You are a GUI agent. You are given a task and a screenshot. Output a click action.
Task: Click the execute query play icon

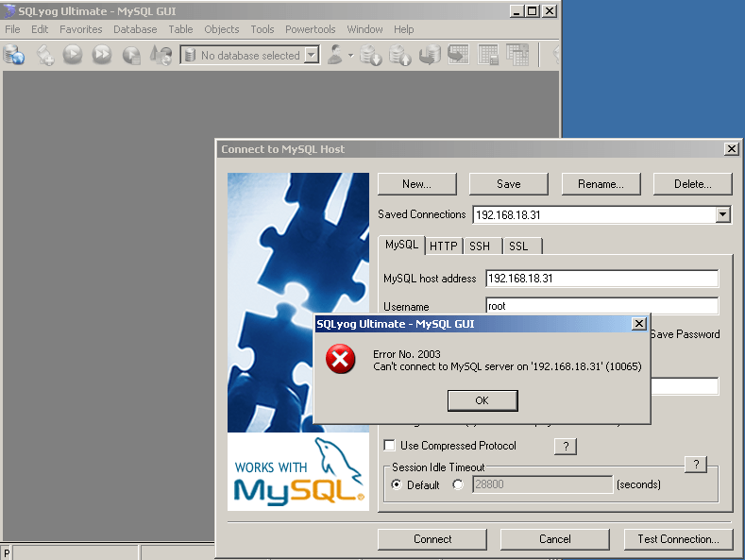pyautogui.click(x=73, y=56)
